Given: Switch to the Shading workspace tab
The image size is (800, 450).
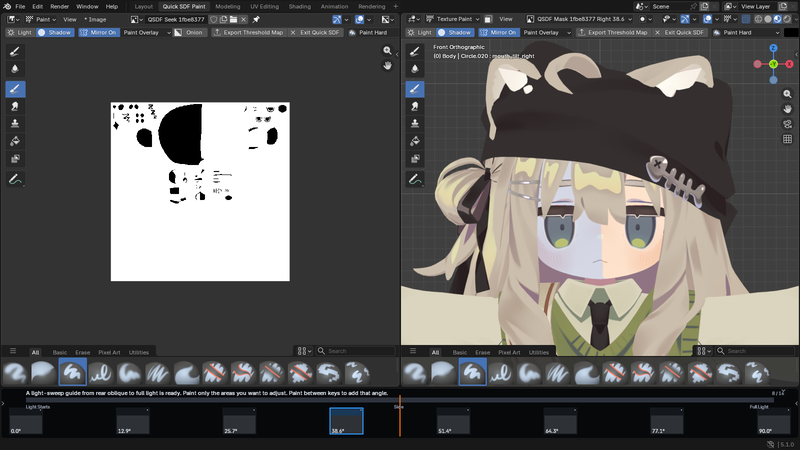Looking at the screenshot, I should 299,7.
